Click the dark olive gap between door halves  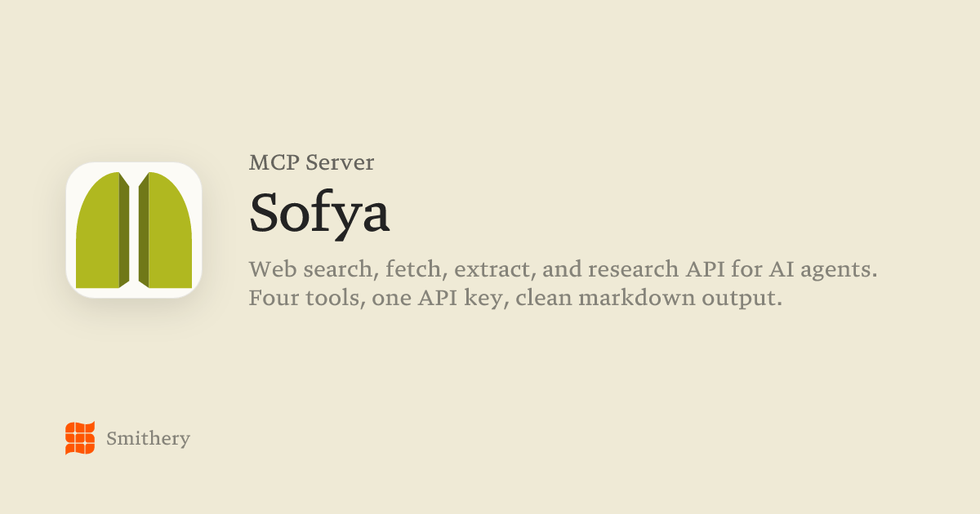(134, 230)
